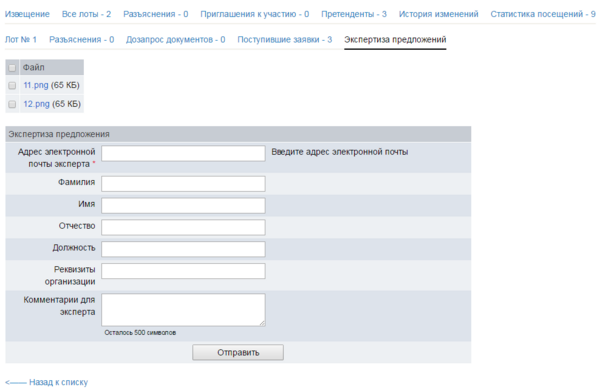Click the Осталось 500 символов counter text
The width and height of the screenshot is (600, 390).
(140, 333)
